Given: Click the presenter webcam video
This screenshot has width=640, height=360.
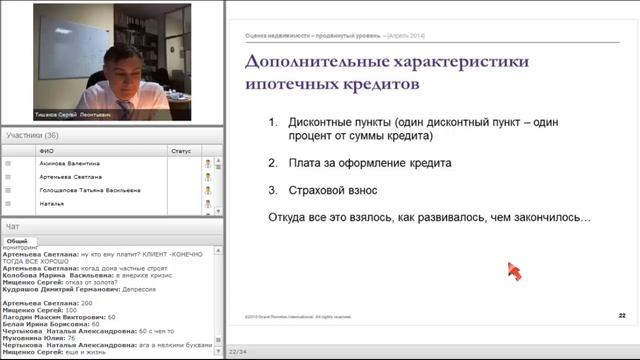Looking at the screenshot, I should click(112, 62).
